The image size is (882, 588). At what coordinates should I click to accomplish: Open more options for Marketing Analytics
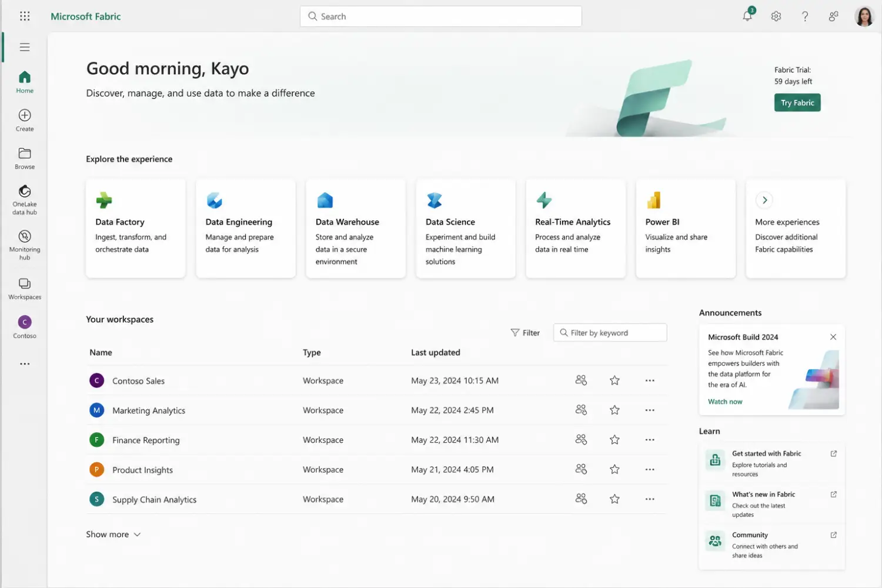point(650,410)
